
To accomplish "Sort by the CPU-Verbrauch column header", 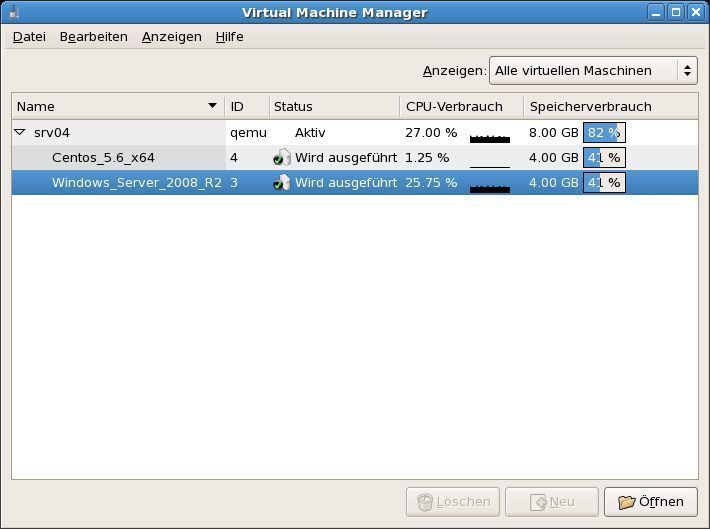I will [x=462, y=106].
